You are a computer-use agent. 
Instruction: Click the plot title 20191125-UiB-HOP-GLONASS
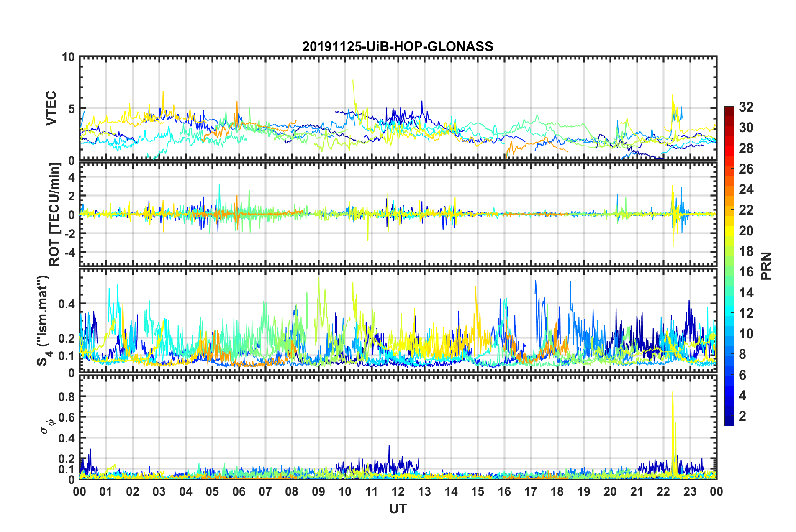click(x=398, y=46)
